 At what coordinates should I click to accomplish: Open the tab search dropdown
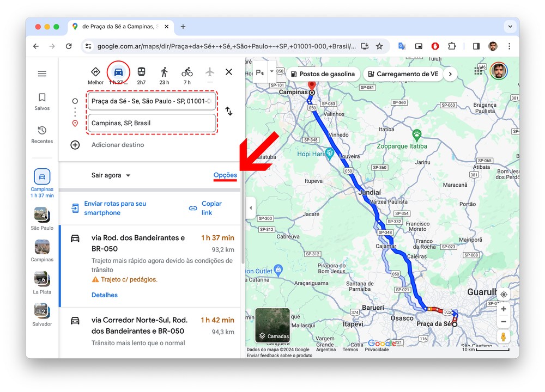pos(510,26)
